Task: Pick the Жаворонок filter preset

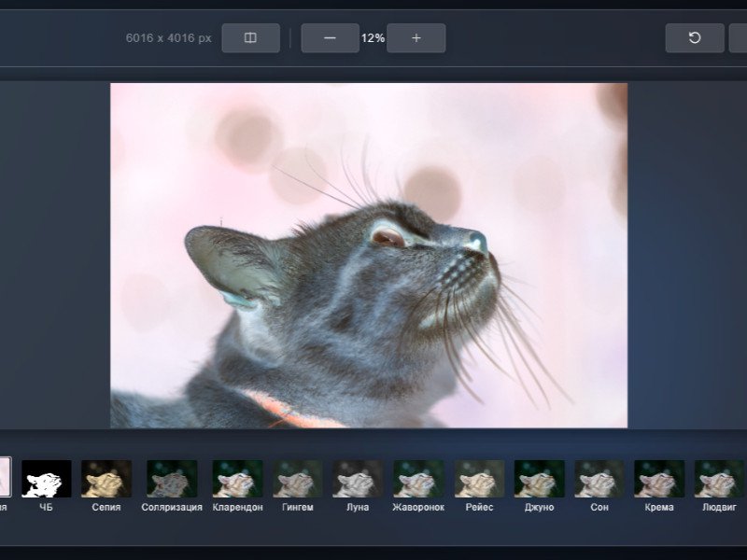Action: tap(418, 479)
